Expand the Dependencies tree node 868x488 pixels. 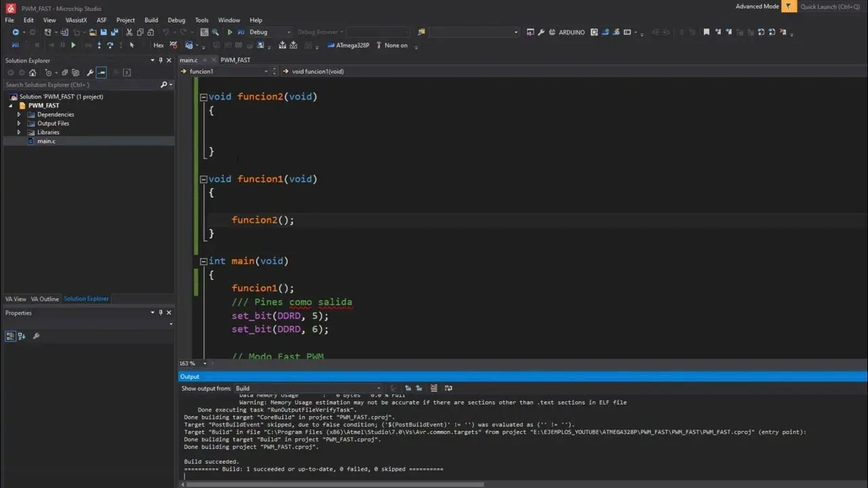pyautogui.click(x=19, y=115)
